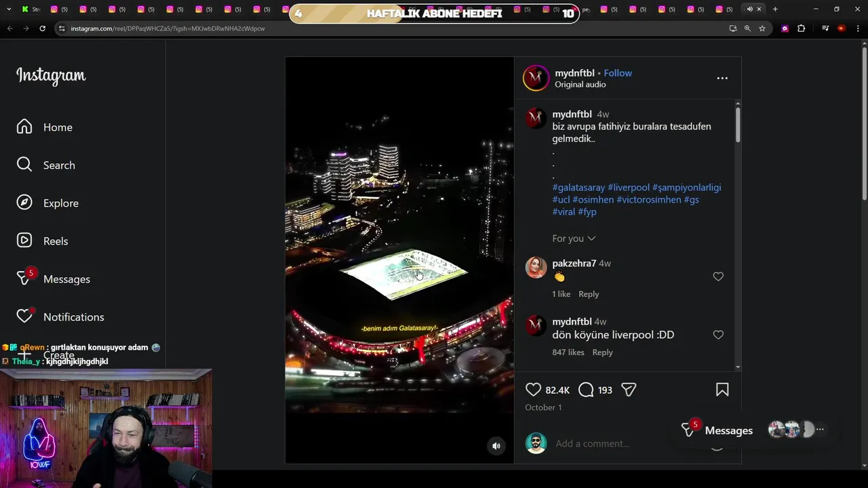This screenshot has height=488, width=868.
Task: Like pakzehra7's comment
Action: tap(718, 277)
